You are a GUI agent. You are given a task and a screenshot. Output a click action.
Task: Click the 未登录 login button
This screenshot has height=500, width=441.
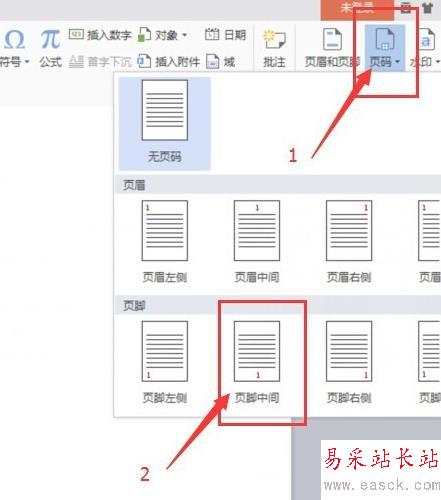(x=357, y=9)
